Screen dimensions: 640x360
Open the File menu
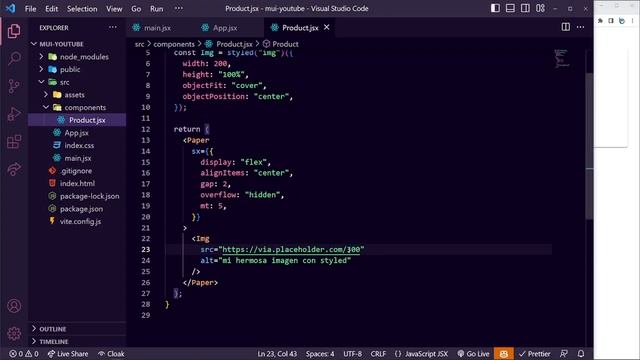coord(31,9)
